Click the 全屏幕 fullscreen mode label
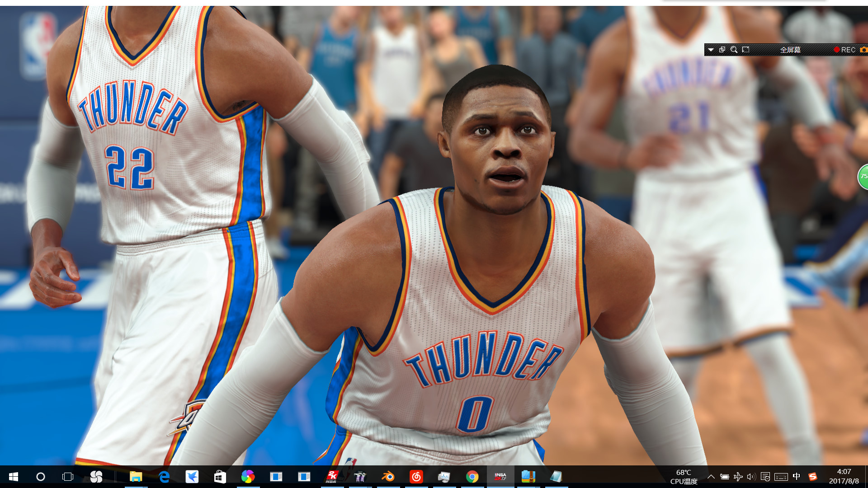This screenshot has width=868, height=488. pyautogui.click(x=790, y=50)
